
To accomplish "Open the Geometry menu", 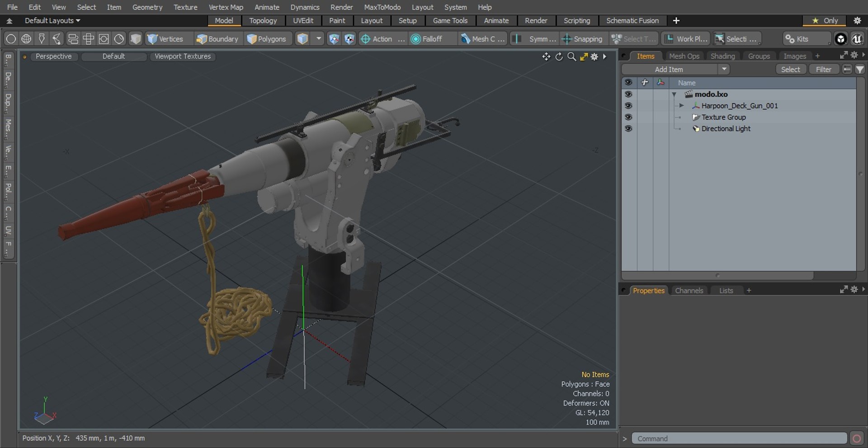I will (147, 7).
